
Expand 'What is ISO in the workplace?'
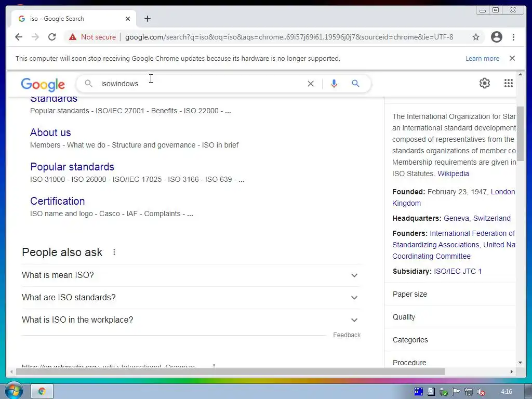[x=190, y=320]
